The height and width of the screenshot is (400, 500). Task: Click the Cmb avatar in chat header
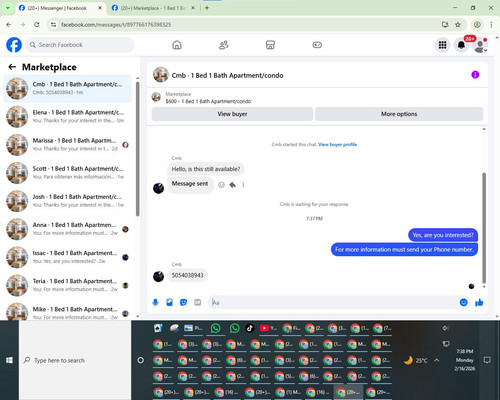[161, 75]
